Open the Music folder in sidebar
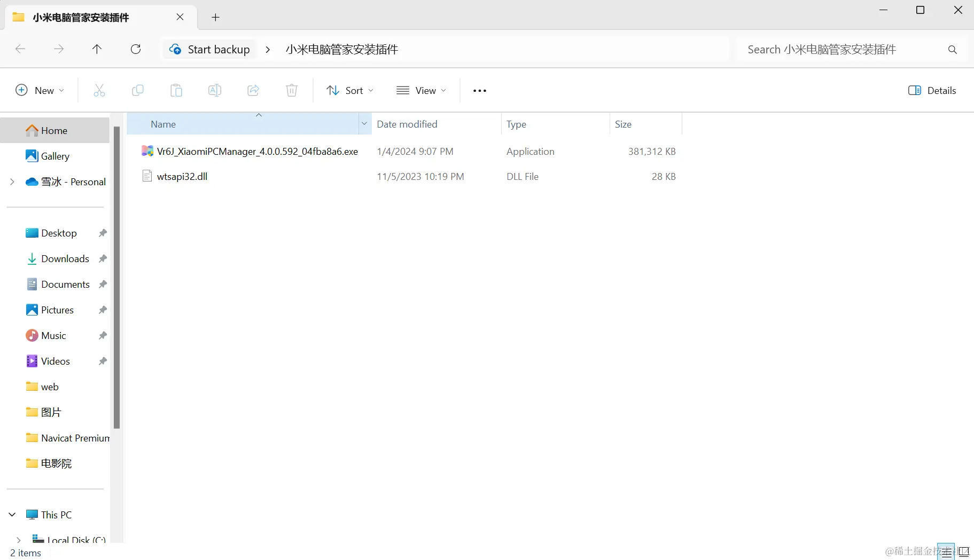Screen dimensions: 974x560 (x=53, y=336)
